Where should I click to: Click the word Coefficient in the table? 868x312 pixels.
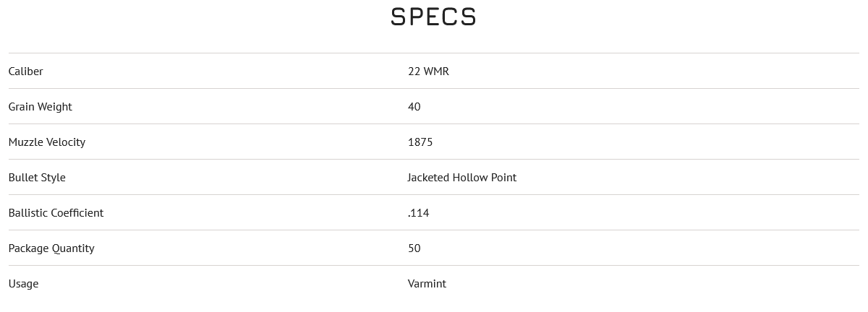pos(77,212)
